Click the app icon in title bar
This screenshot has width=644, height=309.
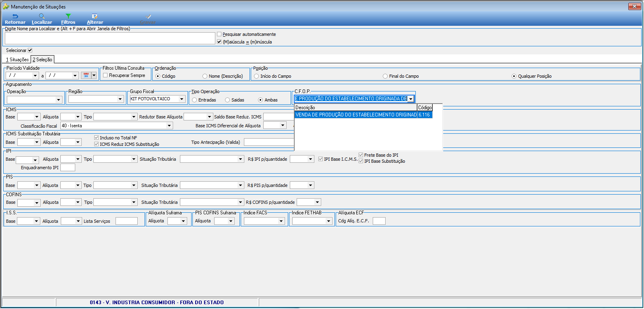6,6
